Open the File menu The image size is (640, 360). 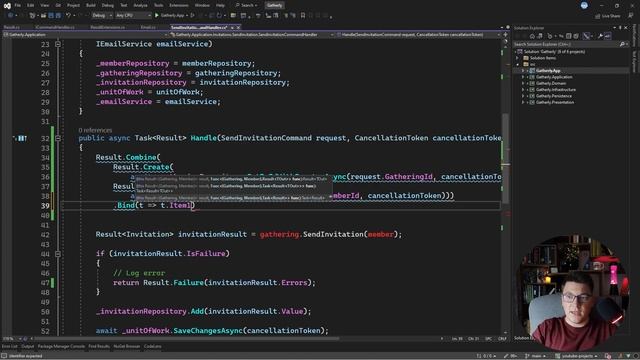tap(18, 5)
